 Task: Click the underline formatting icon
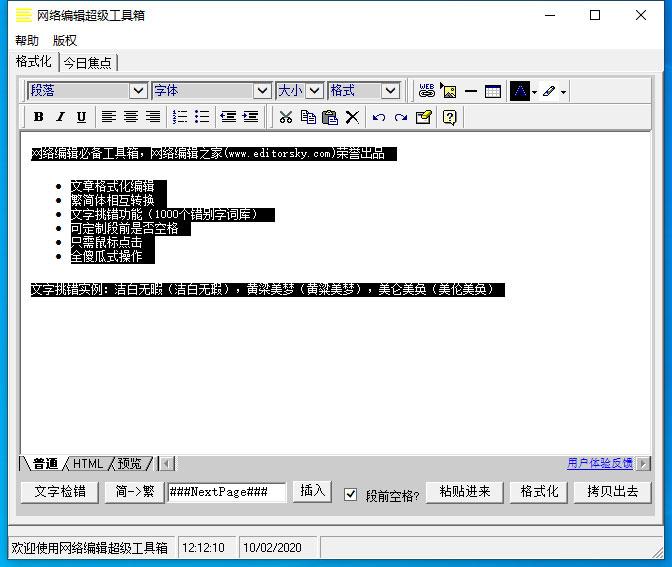pos(81,117)
